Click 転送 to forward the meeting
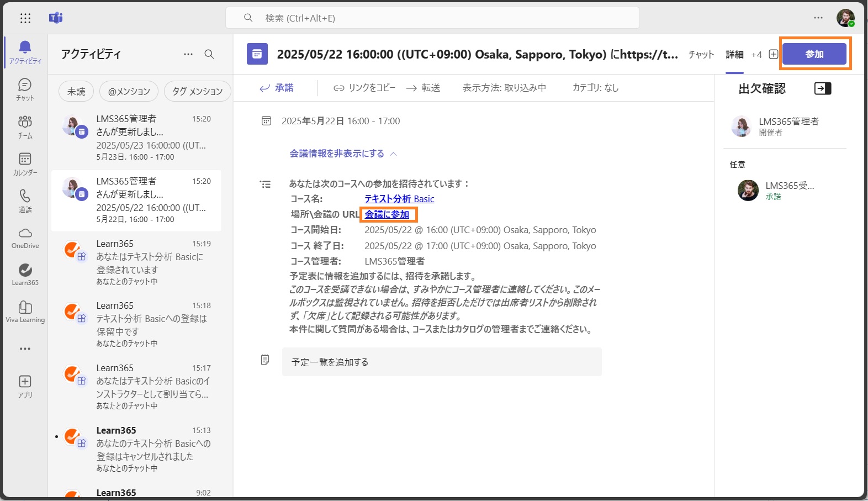 (x=423, y=88)
